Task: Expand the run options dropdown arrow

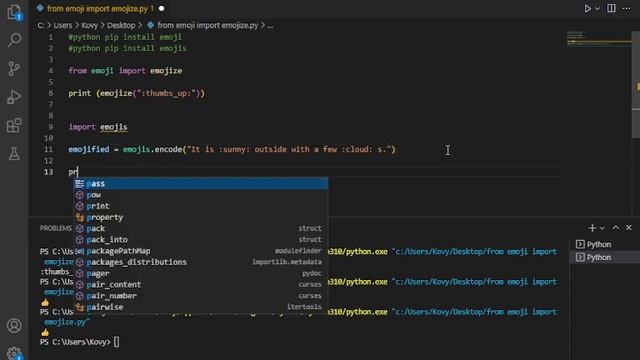Action: click(598, 9)
